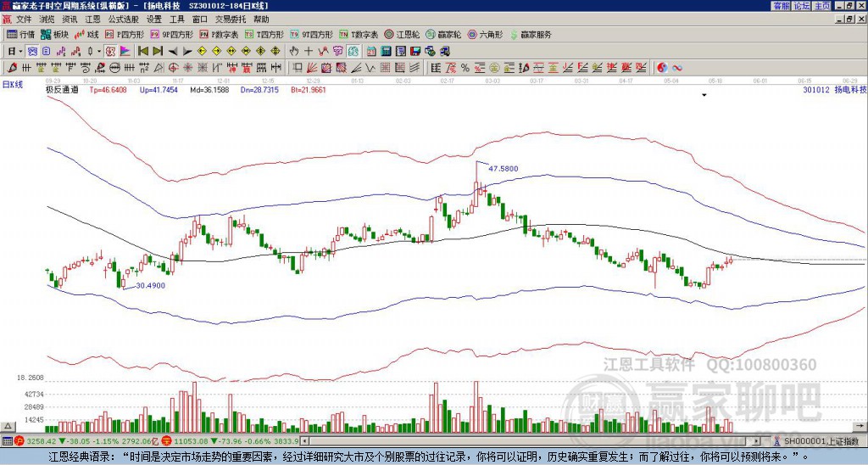The width and height of the screenshot is (868, 465).
Task: Open the 设置 menu
Action: 154,20
